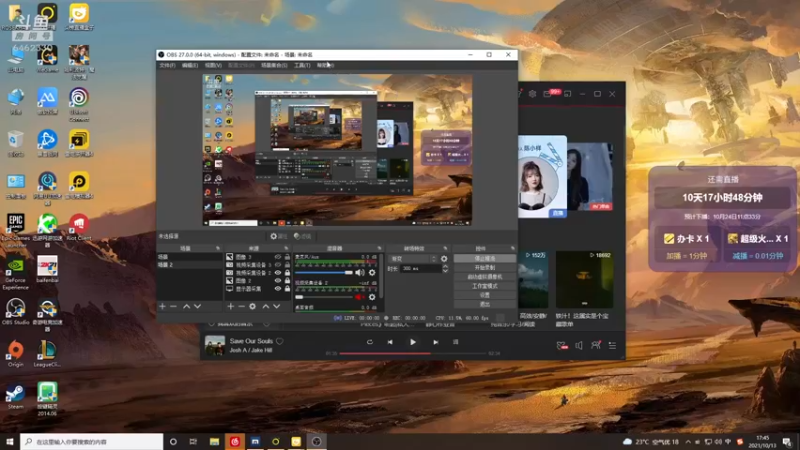Select the 显示器采集 source row

tap(258, 289)
